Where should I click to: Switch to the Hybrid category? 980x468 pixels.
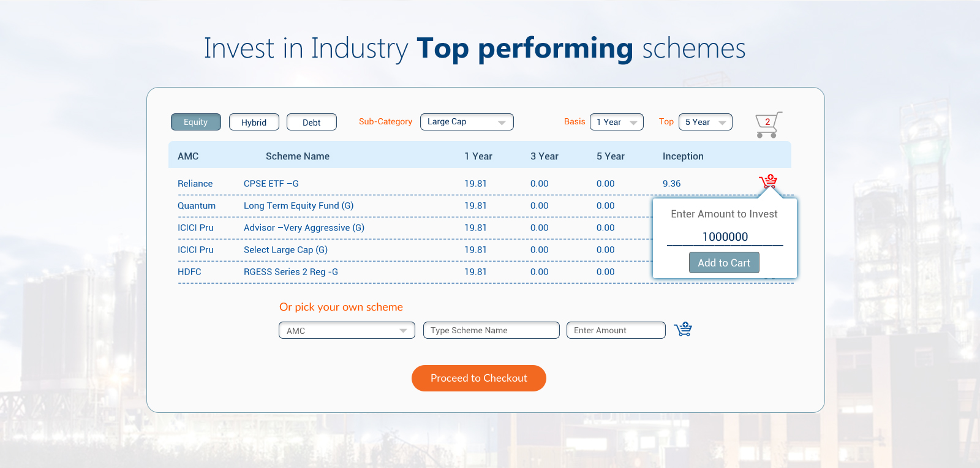click(254, 123)
